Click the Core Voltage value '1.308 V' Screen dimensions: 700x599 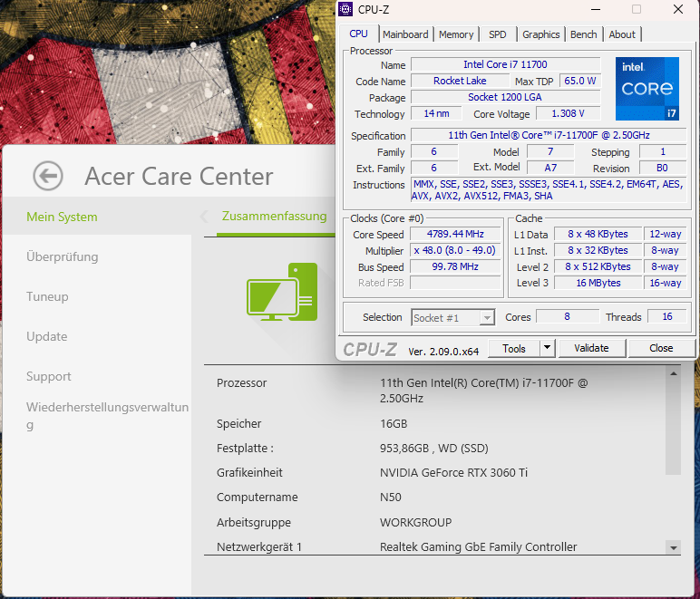(x=568, y=114)
